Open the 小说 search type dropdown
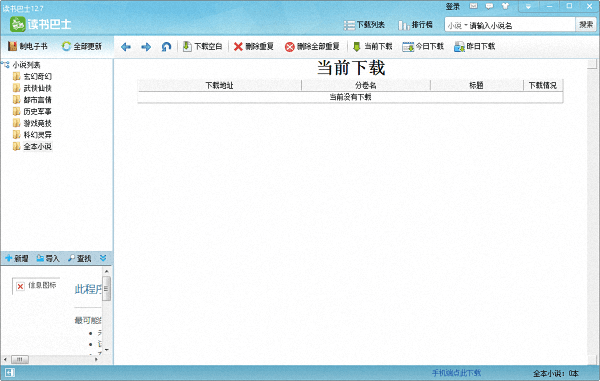Screen dimensions: 600x381 (x=458, y=26)
